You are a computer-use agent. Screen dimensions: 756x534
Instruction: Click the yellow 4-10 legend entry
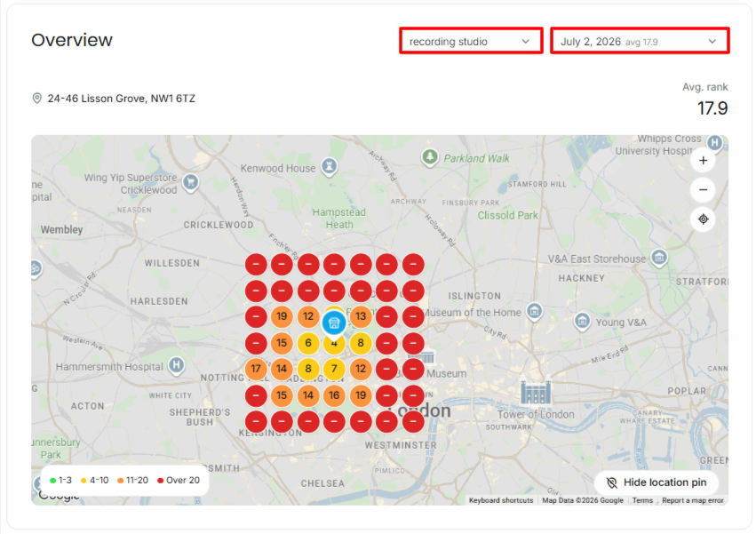(x=94, y=481)
